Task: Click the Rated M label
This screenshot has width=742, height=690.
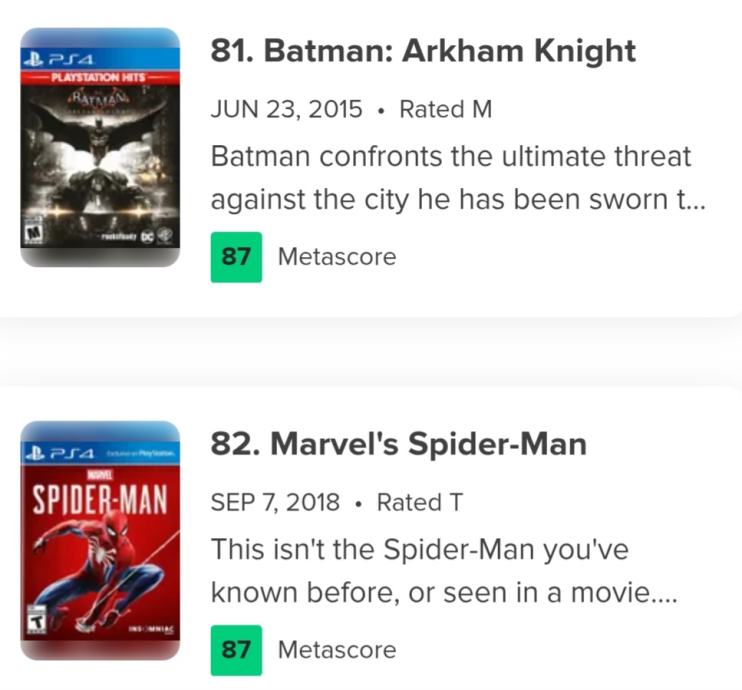Action: [x=445, y=109]
